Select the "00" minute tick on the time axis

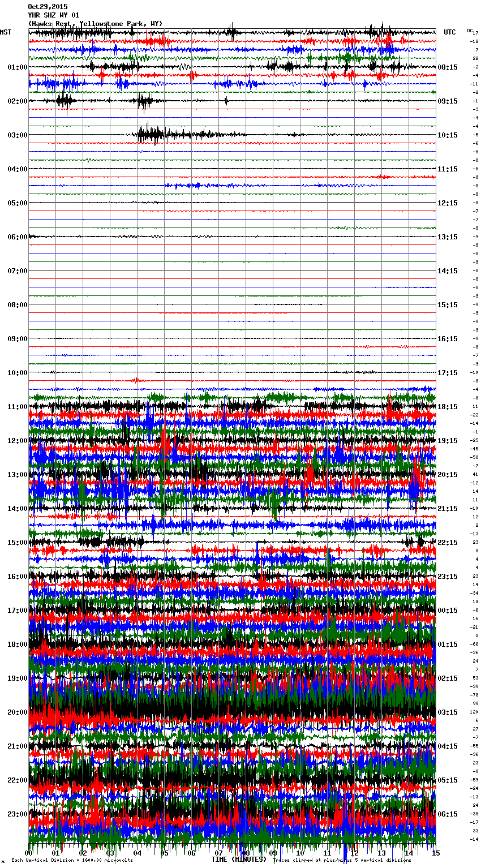[28, 853]
